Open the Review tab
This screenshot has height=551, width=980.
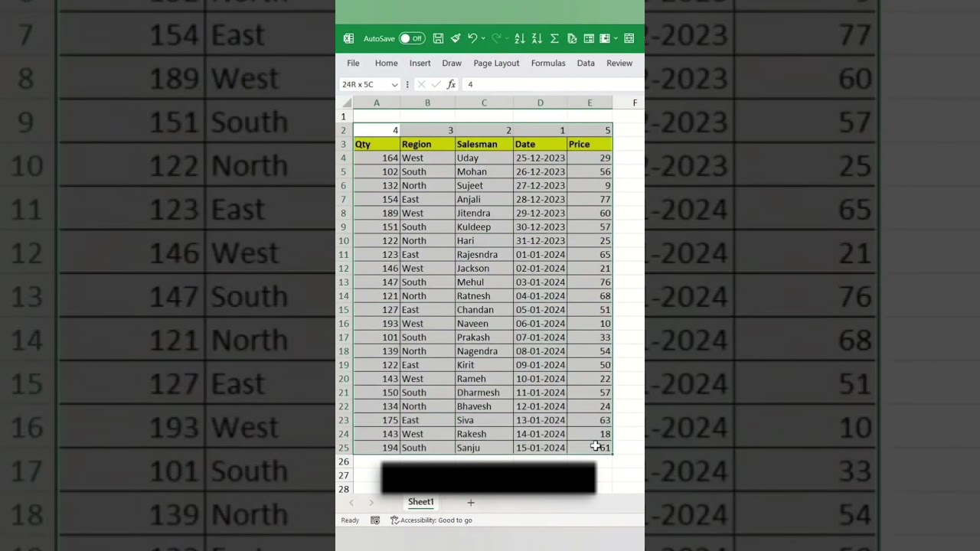point(619,63)
